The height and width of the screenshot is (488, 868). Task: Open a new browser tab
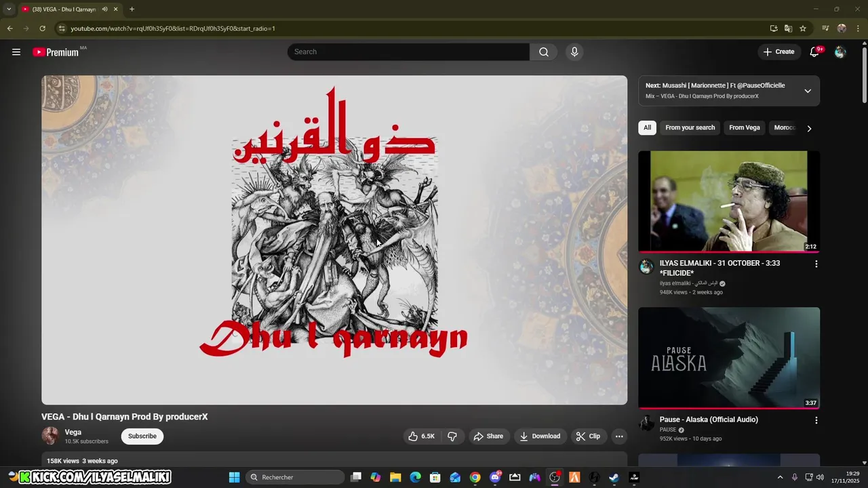tap(132, 9)
